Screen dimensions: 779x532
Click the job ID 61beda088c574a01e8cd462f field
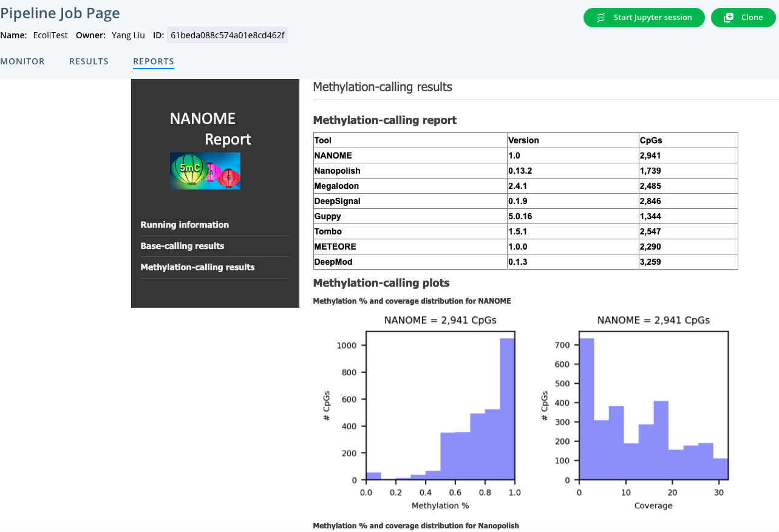click(x=228, y=35)
